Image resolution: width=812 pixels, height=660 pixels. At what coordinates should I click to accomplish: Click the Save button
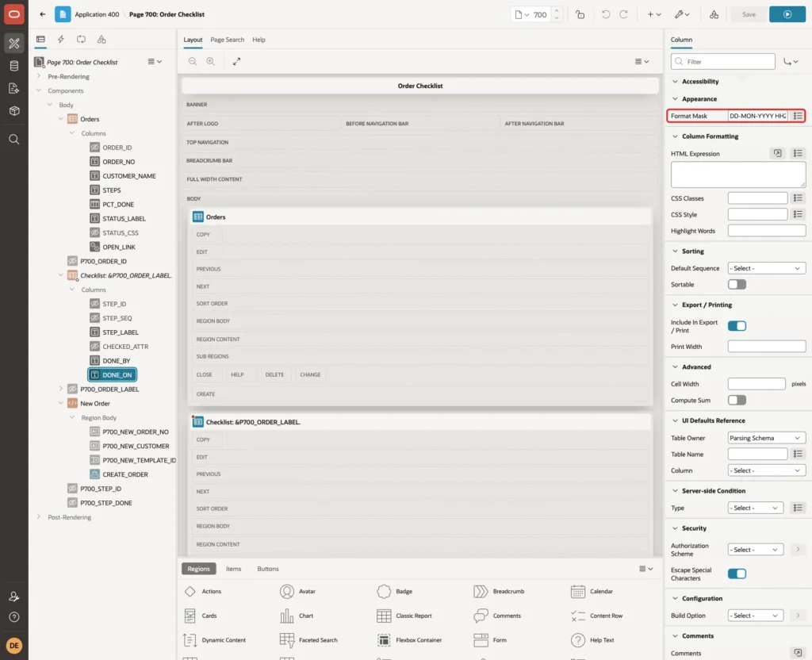749,14
